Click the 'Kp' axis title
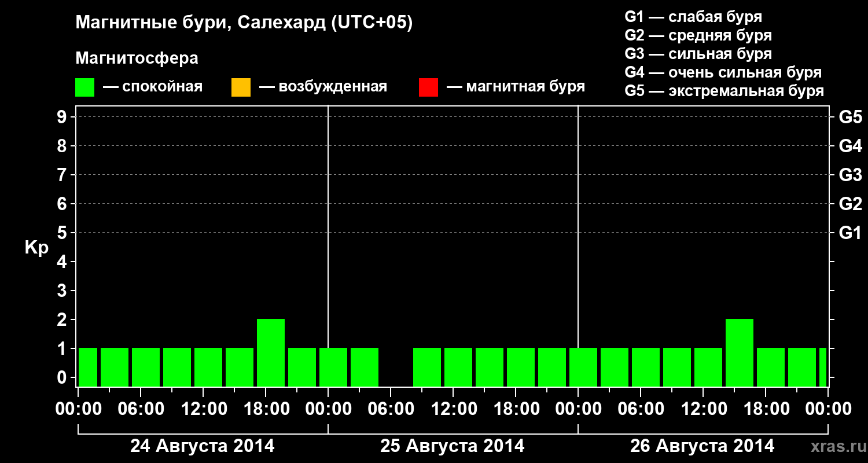The image size is (868, 463). coord(36,248)
